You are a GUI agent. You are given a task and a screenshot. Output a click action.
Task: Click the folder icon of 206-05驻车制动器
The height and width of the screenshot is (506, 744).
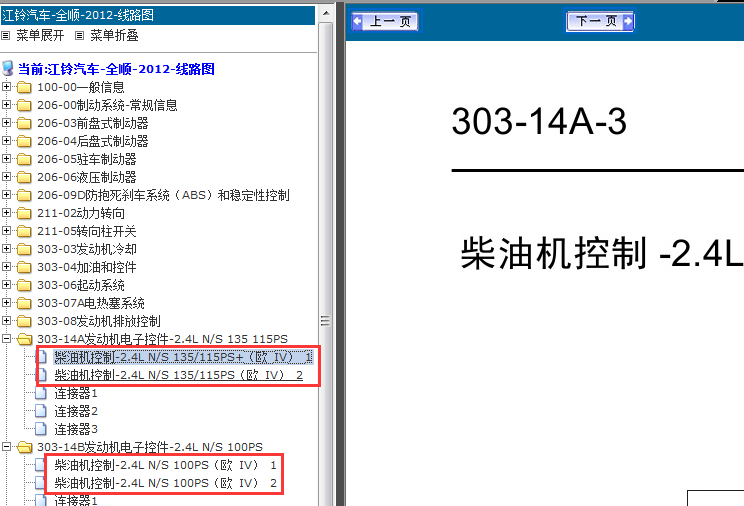(24, 159)
